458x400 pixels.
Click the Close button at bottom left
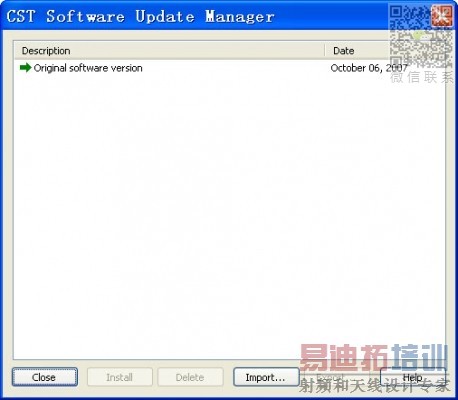pyautogui.click(x=45, y=377)
